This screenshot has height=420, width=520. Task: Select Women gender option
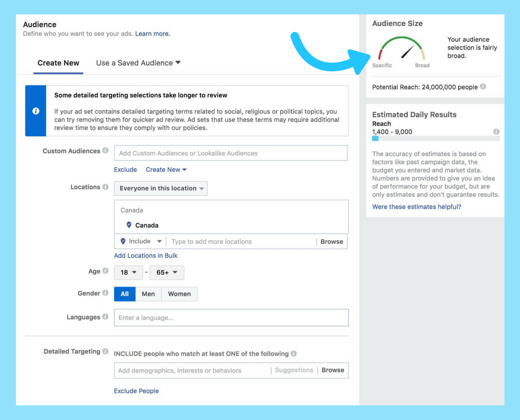(x=179, y=294)
